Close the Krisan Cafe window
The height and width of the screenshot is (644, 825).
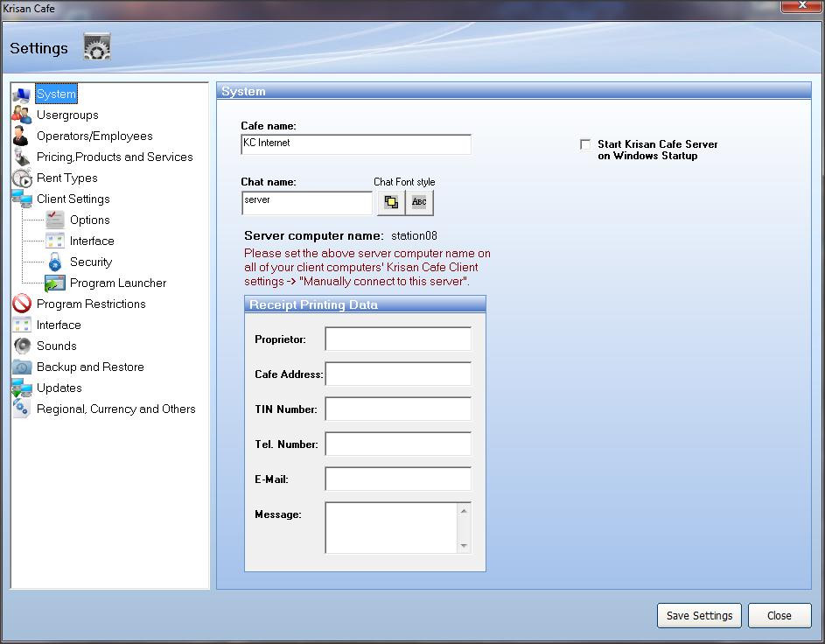click(x=802, y=6)
